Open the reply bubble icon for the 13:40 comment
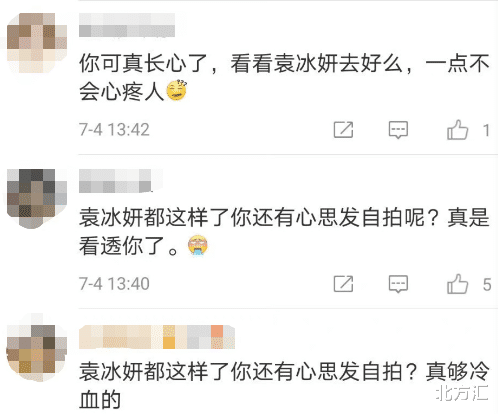Viewport: 498px width, 414px height. [398, 284]
